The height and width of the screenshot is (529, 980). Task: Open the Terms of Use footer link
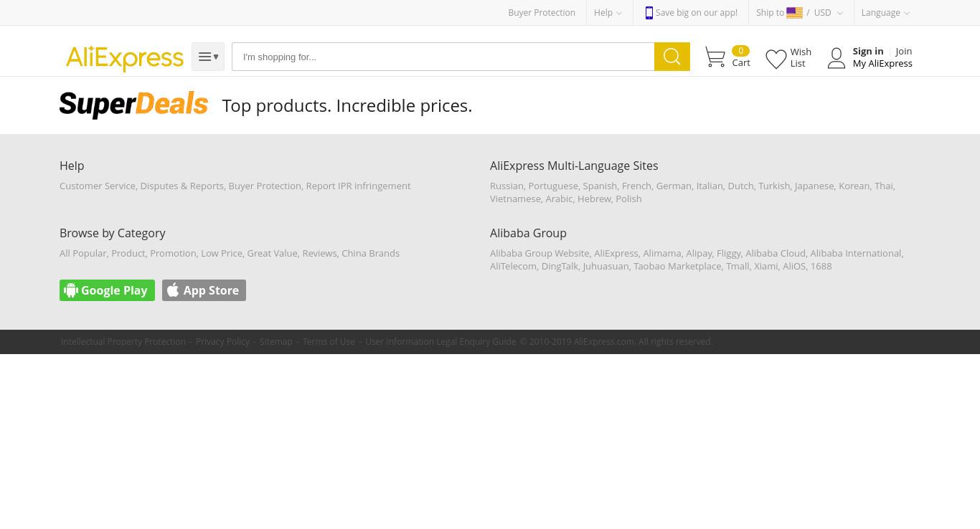tap(329, 342)
